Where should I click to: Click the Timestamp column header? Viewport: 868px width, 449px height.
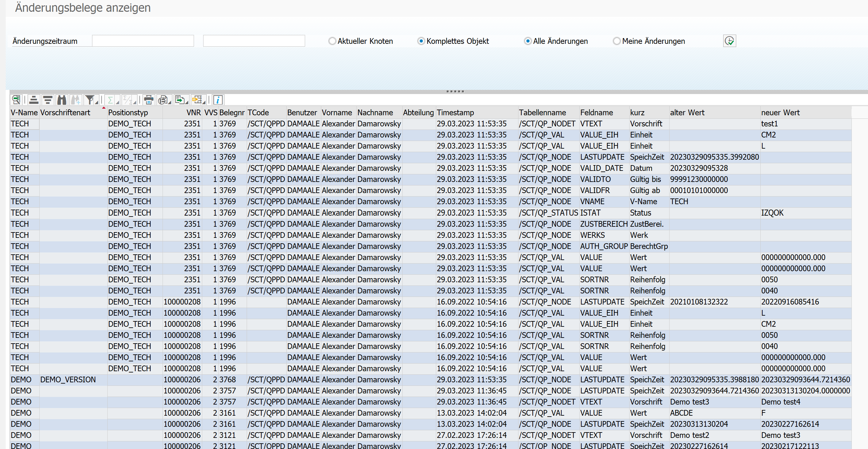455,113
